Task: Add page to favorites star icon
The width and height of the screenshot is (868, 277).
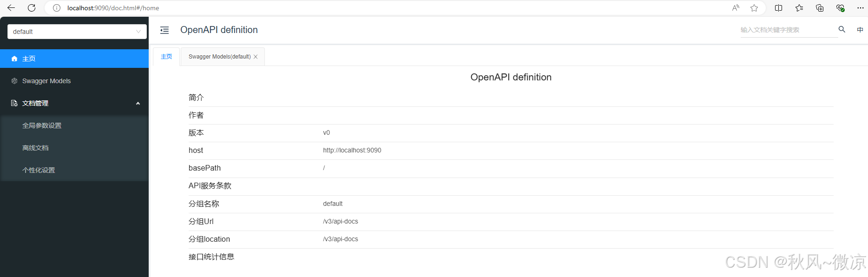Action: 754,8
